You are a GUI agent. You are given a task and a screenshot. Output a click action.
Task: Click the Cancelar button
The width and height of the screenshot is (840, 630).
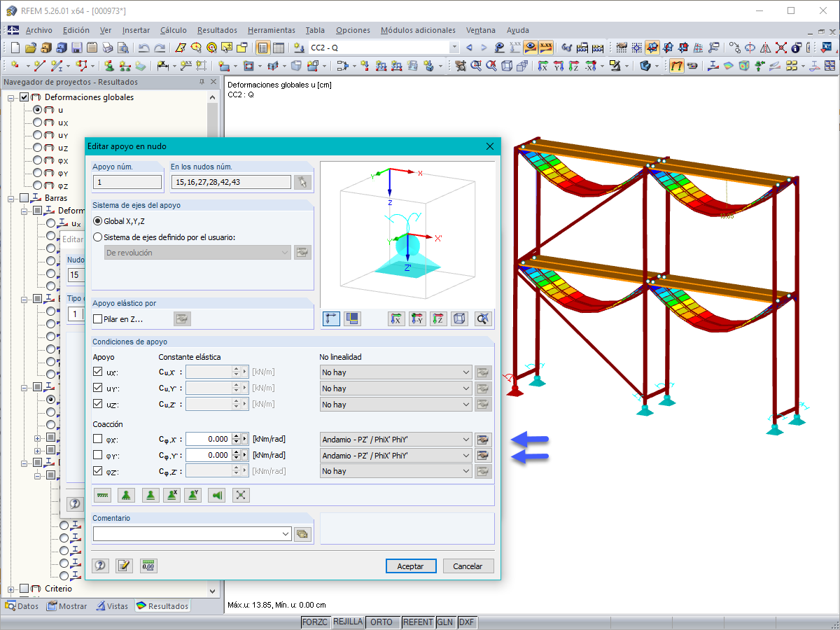(x=468, y=566)
